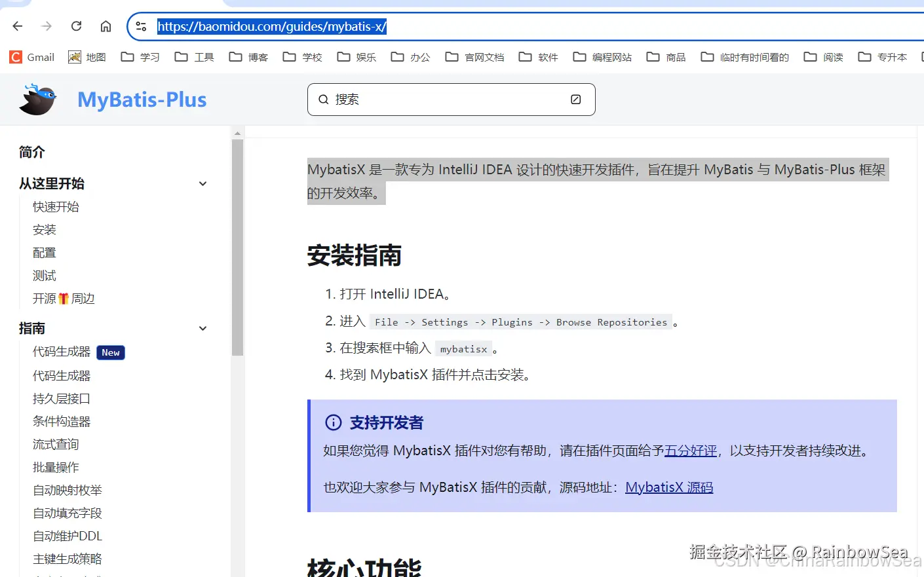
Task: Click the sidebar scrollbar up arrow
Action: click(237, 133)
